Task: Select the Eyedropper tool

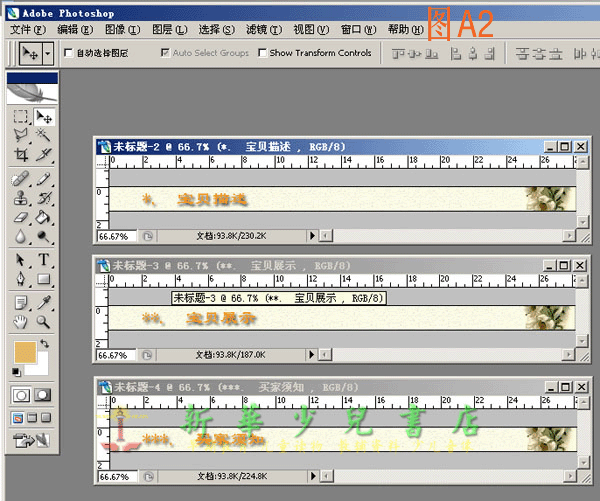Action: [43, 303]
